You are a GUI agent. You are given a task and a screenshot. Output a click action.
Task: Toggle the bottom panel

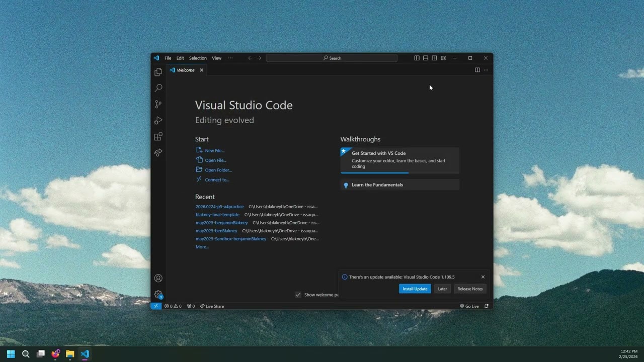[426, 58]
